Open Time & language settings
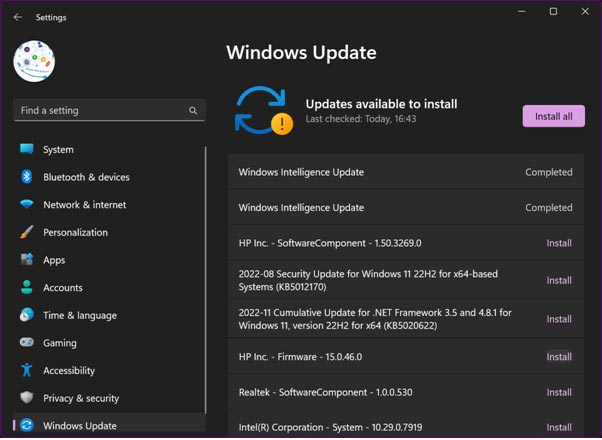This screenshot has width=602, height=440. tap(109, 315)
